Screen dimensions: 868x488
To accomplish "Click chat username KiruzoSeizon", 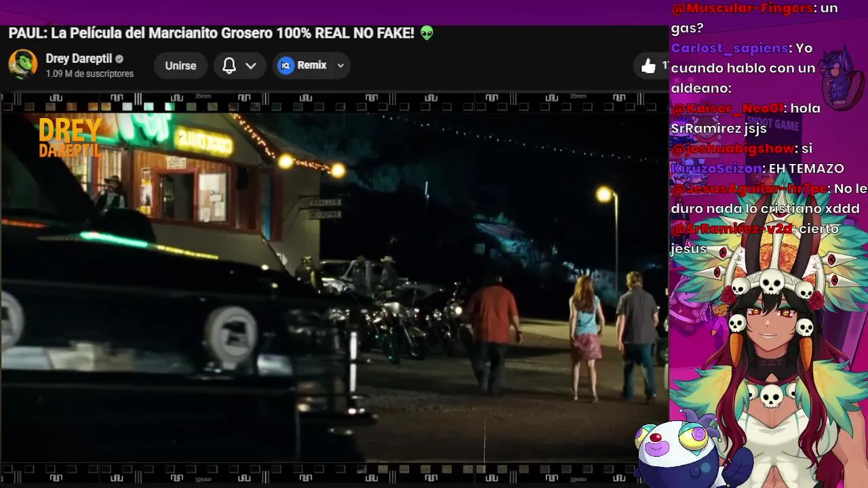I will pyautogui.click(x=717, y=169).
